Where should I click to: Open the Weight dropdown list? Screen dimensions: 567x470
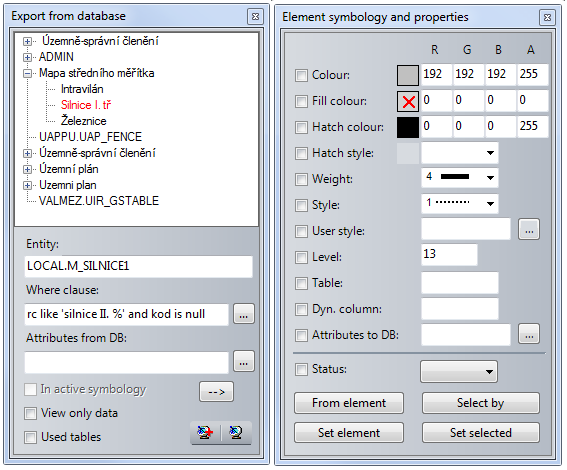[x=460, y=178]
